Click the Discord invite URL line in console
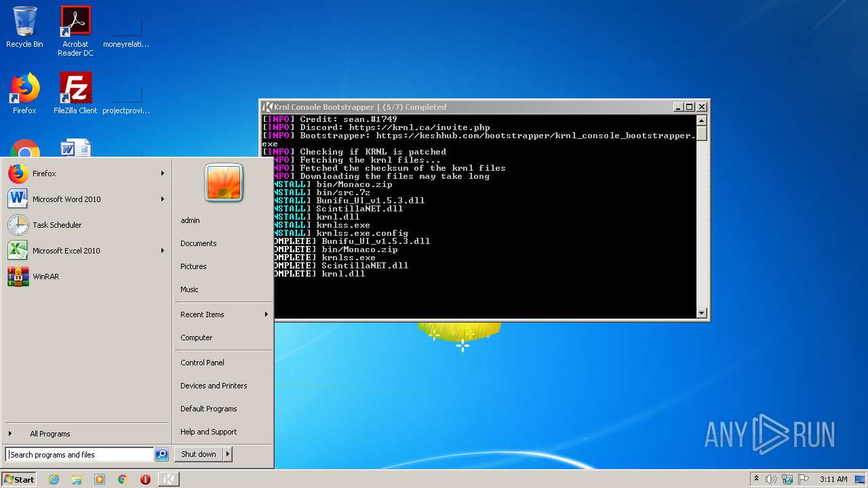868x488 pixels. 376,127
